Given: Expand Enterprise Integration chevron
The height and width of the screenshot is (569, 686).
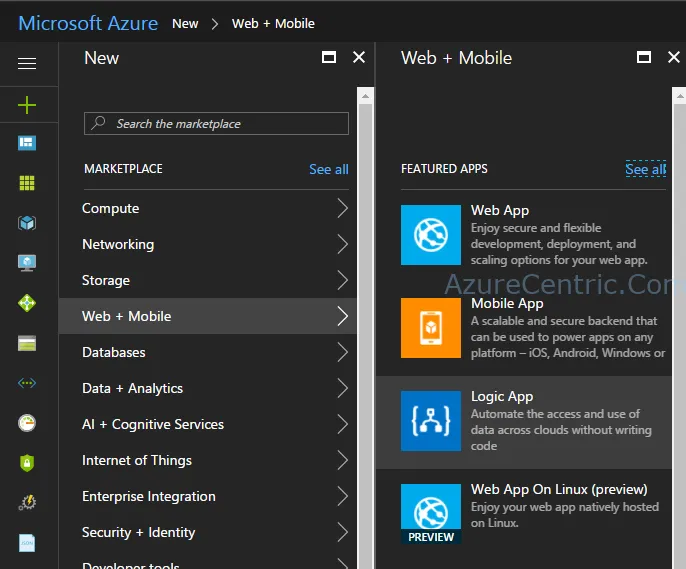Looking at the screenshot, I should coord(343,496).
